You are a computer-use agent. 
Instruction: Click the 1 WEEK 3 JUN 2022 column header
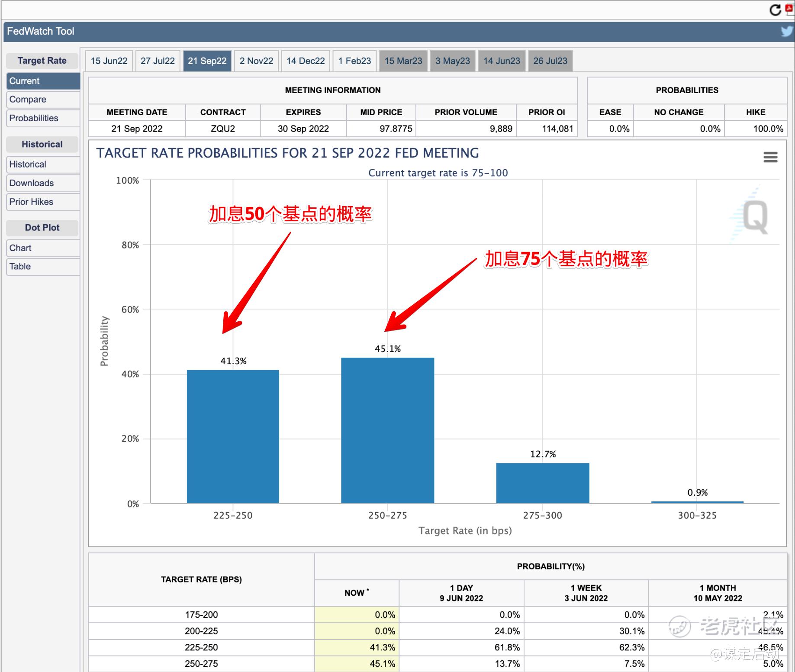[586, 593]
